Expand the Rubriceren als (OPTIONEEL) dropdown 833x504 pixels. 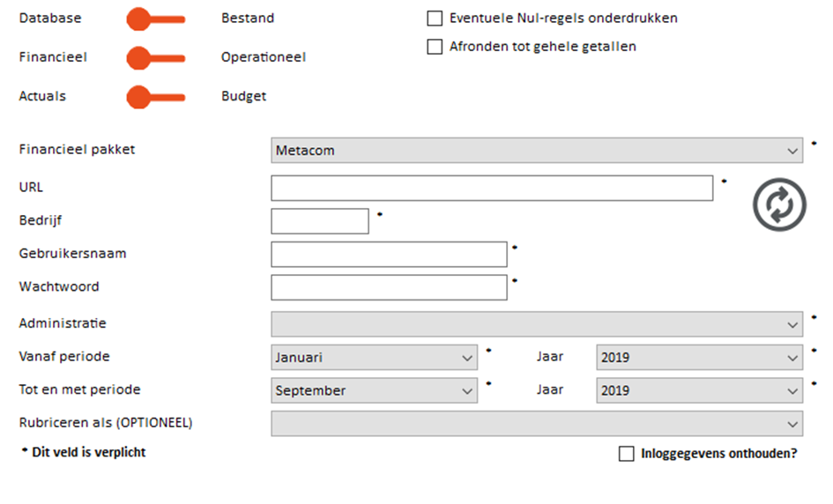(x=537, y=423)
